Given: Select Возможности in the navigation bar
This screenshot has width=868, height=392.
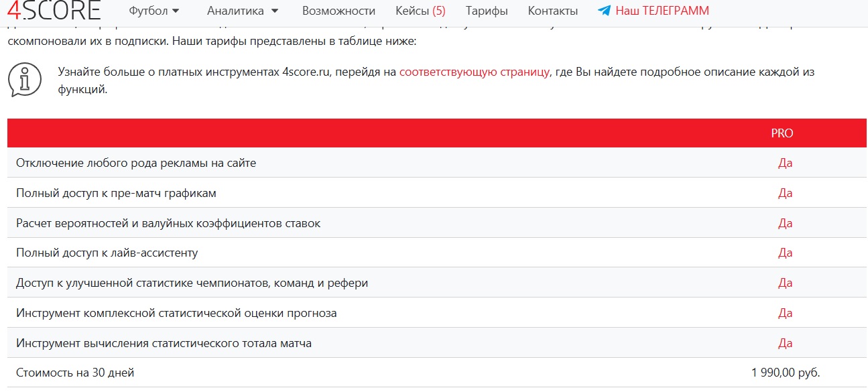Looking at the screenshot, I should (x=339, y=11).
